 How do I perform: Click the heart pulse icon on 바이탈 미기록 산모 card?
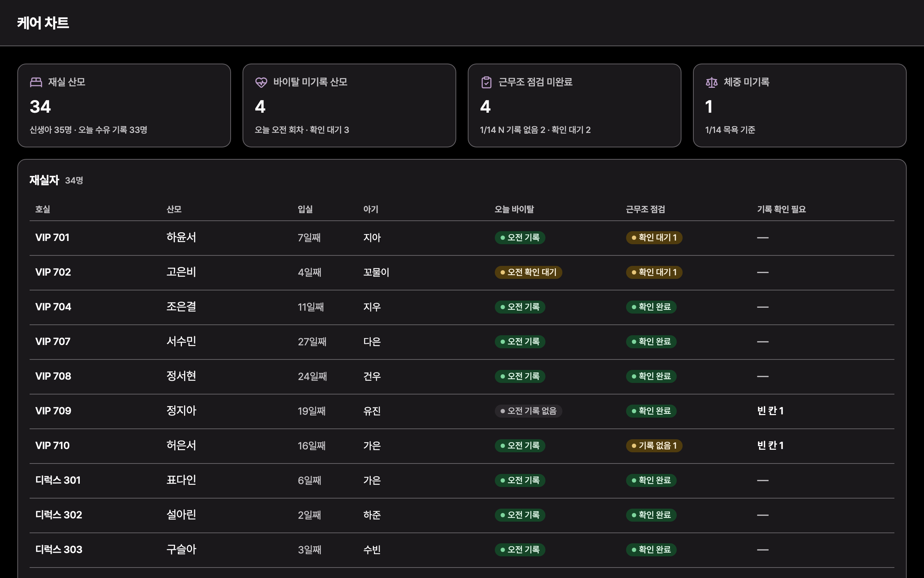tap(261, 82)
